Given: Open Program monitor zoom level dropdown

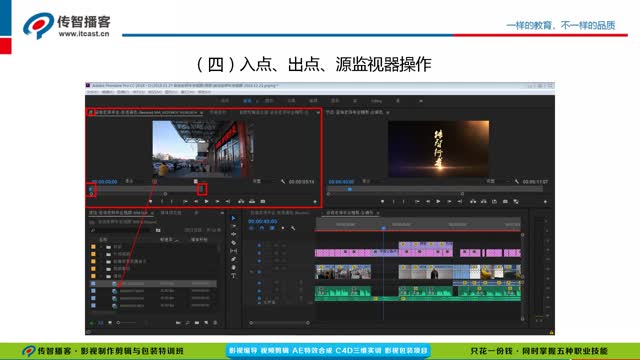Looking at the screenshot, I should click(x=367, y=181).
